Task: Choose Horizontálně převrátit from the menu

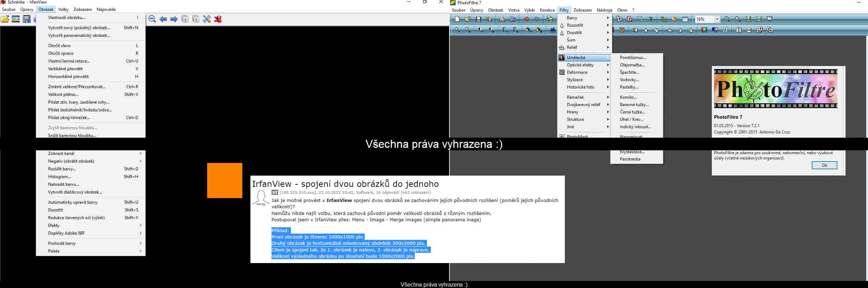Action: tap(91, 77)
